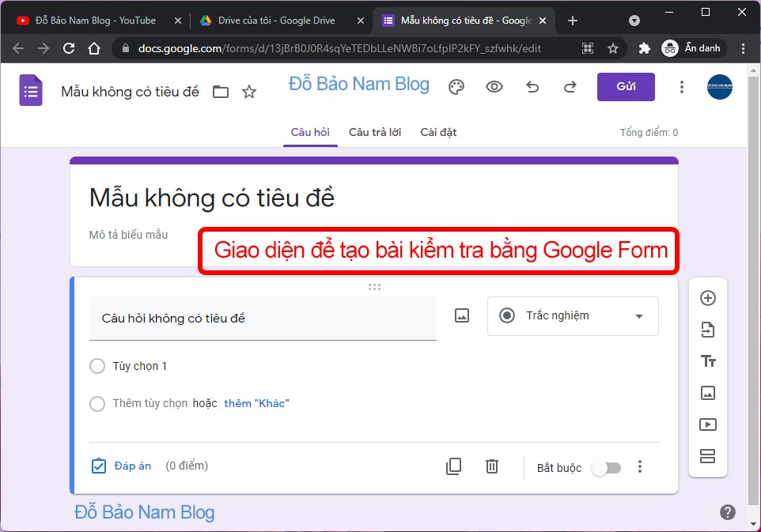The height and width of the screenshot is (532, 761).
Task: Add a section from the sidebar
Action: 708,456
